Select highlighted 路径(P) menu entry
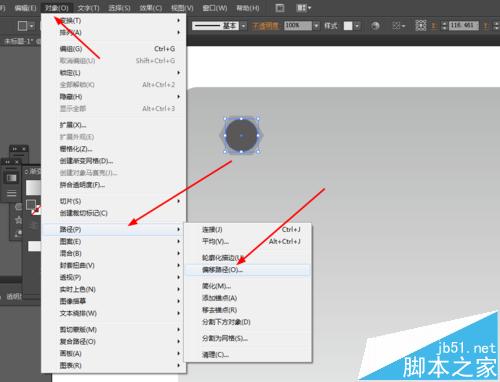This screenshot has width=500, height=382. click(113, 229)
